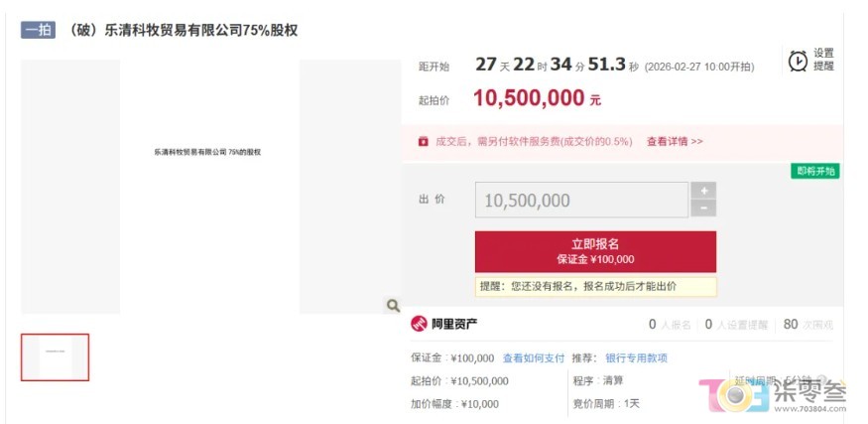Click the 阿里资产 name text
Image resolution: width=868 pixels, height=424 pixels.
click(454, 325)
